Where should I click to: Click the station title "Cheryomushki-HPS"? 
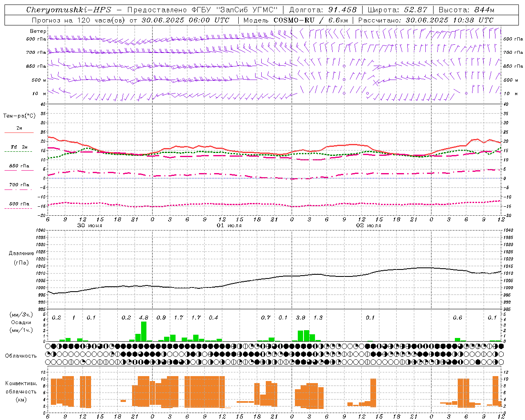coord(68,10)
